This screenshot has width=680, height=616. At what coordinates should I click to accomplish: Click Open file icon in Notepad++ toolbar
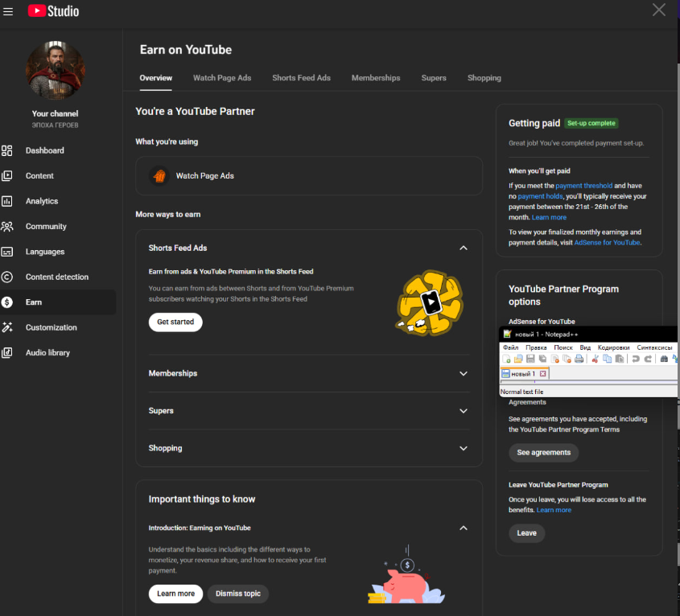tap(518, 359)
